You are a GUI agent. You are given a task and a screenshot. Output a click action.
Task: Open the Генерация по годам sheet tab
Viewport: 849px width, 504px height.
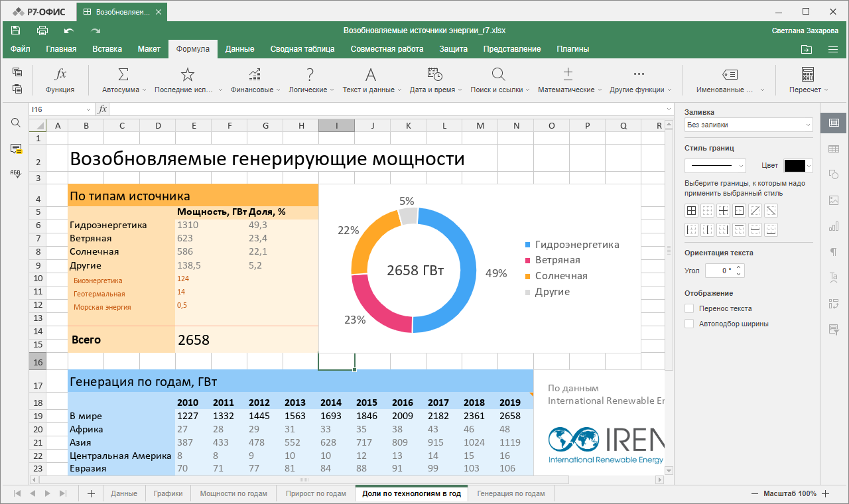click(511, 493)
